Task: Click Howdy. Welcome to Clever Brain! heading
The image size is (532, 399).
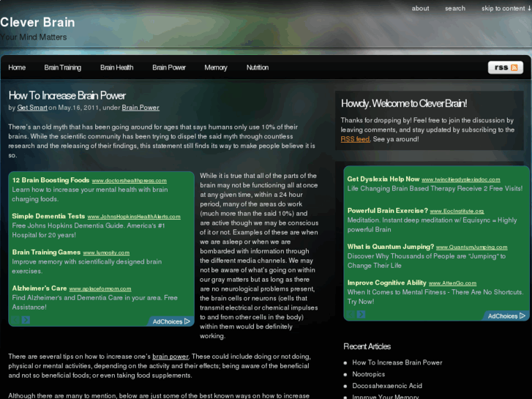Action: [404, 103]
